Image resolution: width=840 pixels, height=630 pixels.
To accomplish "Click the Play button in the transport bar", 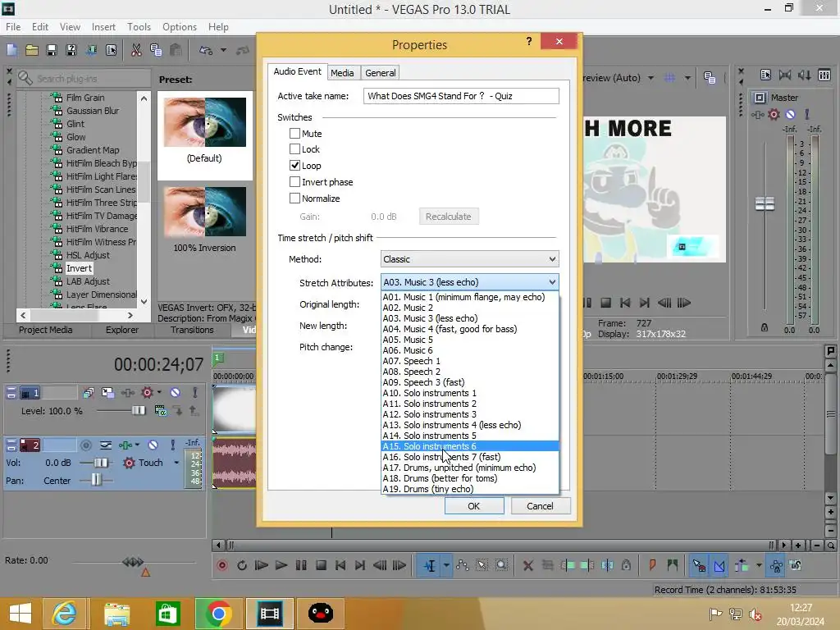I will (x=281, y=565).
